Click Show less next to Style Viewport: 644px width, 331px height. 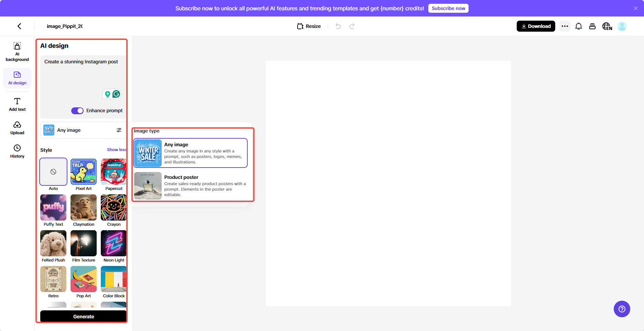pos(117,150)
